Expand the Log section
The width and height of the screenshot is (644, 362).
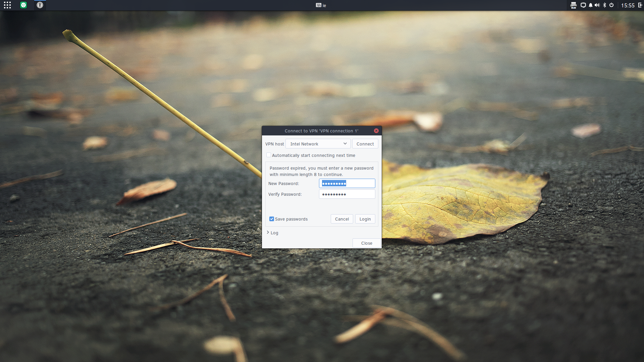click(x=272, y=233)
